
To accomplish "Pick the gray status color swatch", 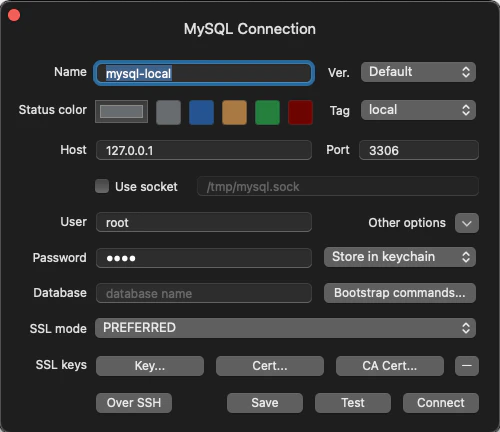I will 168,112.
